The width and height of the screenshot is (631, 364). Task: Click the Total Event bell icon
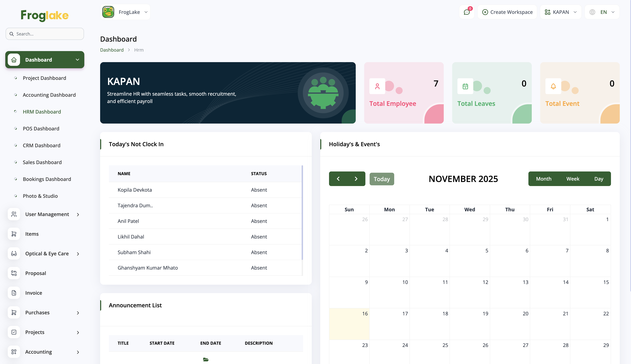coord(553,86)
